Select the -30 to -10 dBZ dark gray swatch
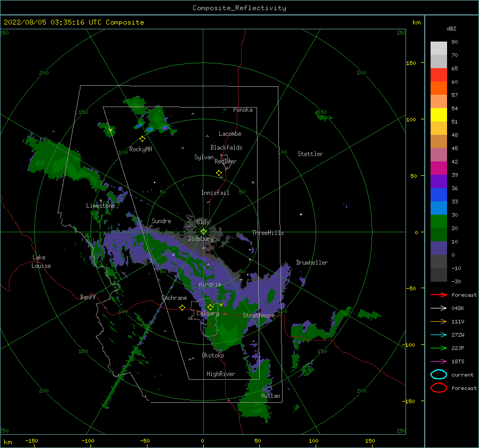 click(x=439, y=275)
